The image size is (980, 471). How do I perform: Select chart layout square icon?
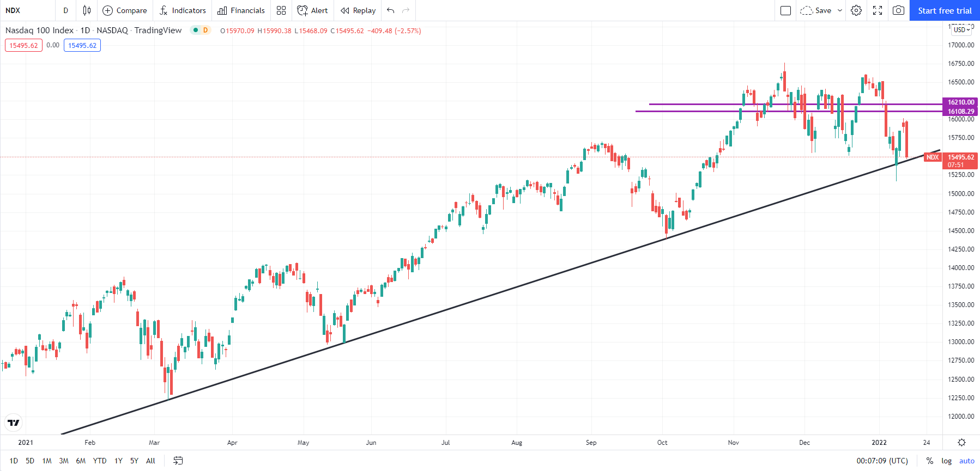click(x=785, y=10)
